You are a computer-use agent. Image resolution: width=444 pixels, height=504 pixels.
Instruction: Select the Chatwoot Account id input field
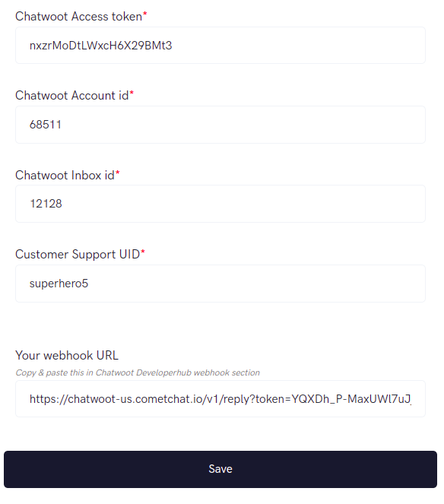pos(220,125)
